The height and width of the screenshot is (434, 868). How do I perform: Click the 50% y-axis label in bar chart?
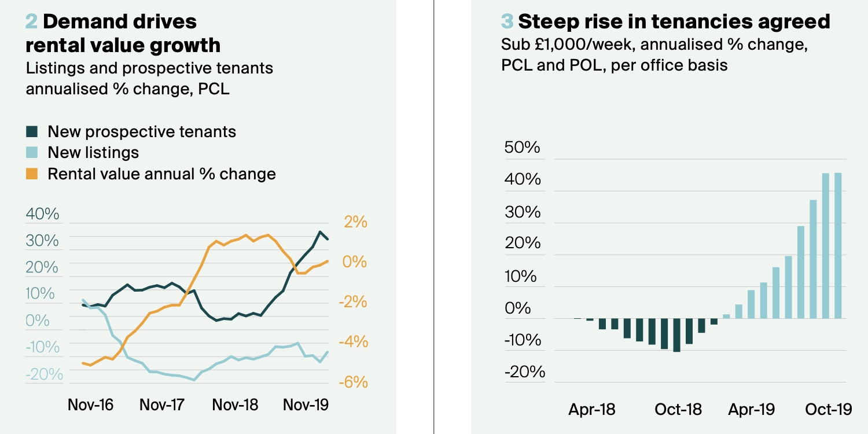[522, 148]
